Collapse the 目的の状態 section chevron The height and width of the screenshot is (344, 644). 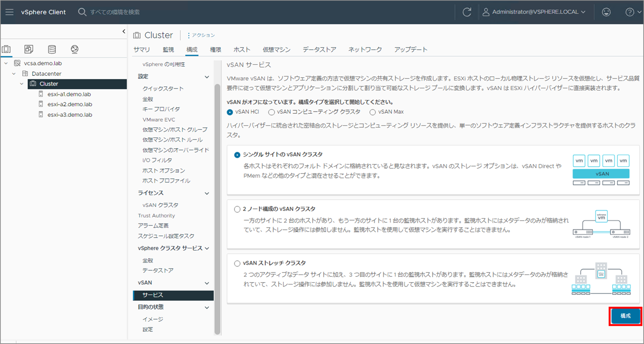[x=207, y=307]
